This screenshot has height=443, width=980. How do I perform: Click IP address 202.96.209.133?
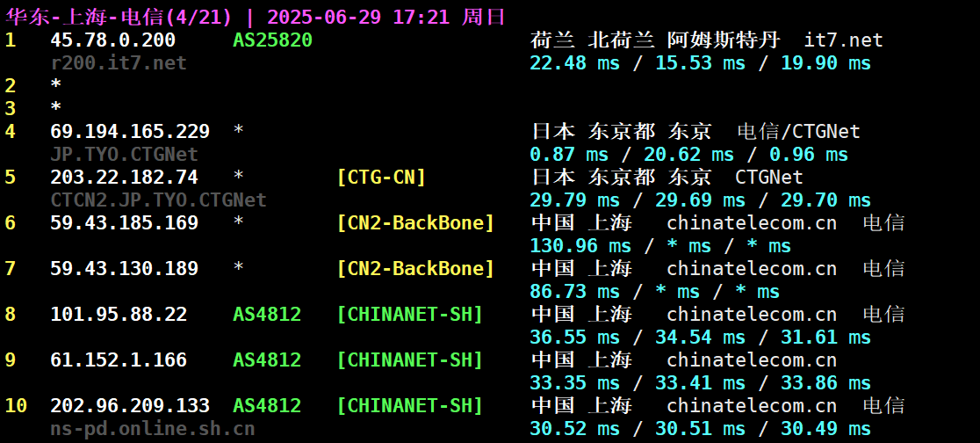[130, 405]
